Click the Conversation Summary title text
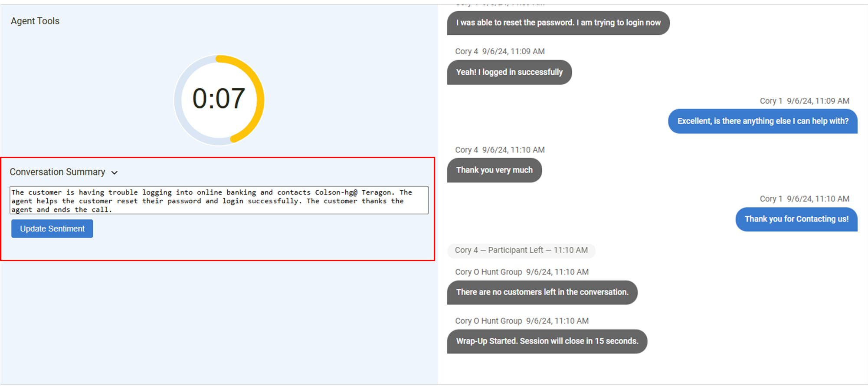This screenshot has width=868, height=387. pos(57,172)
